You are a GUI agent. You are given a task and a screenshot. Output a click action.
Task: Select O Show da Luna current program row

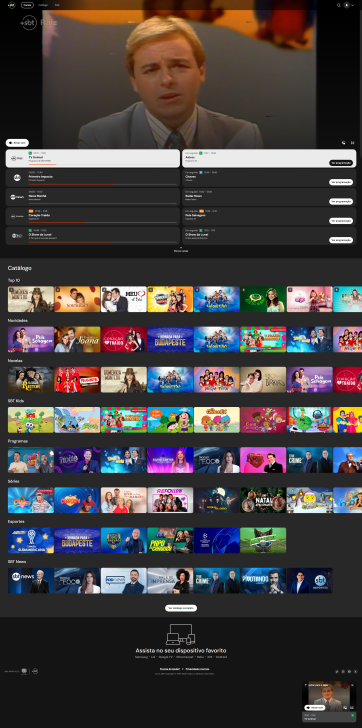tap(93, 236)
